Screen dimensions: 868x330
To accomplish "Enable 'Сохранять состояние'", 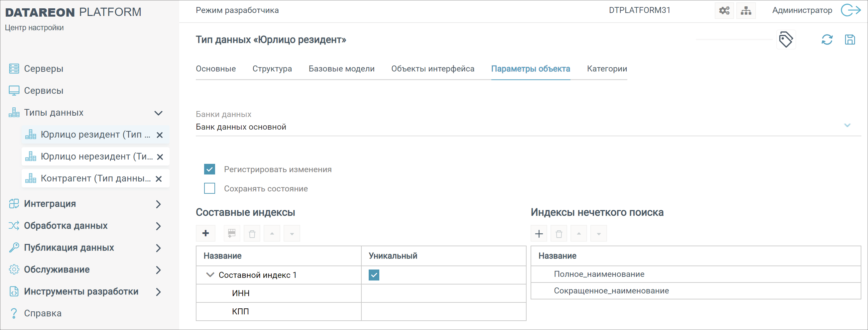I will tap(209, 188).
